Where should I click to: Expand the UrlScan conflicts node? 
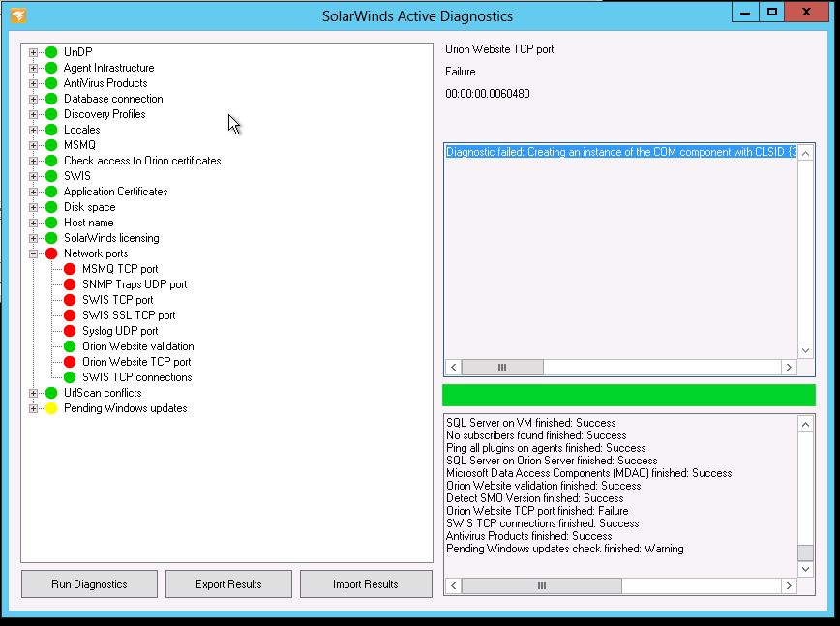click(x=33, y=393)
